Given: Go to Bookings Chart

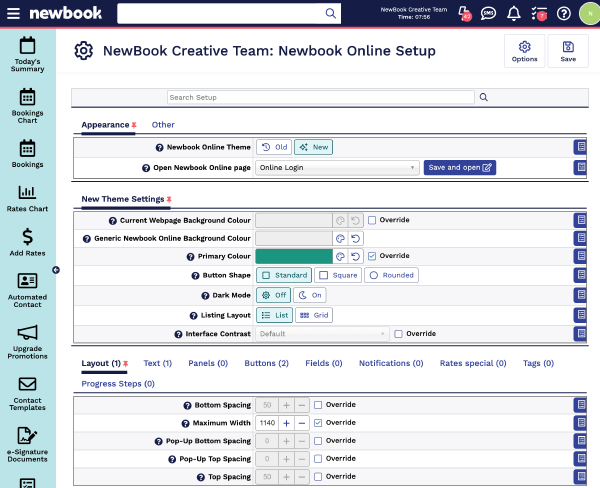Looking at the screenshot, I should tap(28, 106).
